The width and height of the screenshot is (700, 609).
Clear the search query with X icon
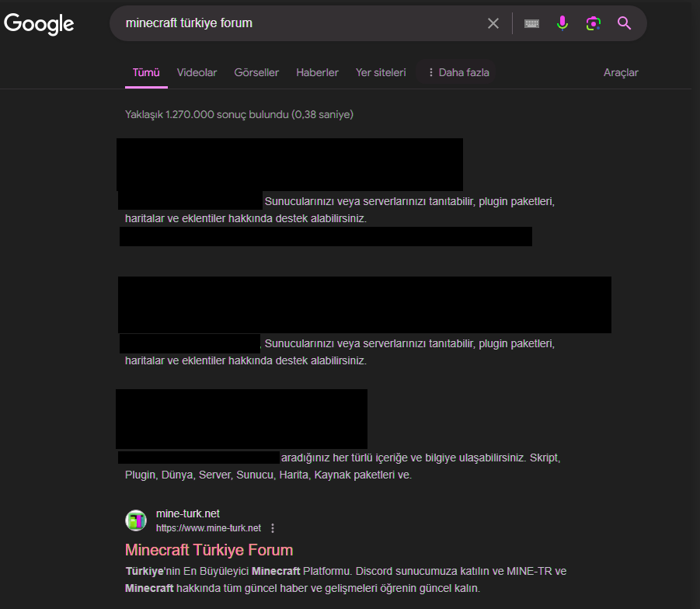click(x=493, y=23)
